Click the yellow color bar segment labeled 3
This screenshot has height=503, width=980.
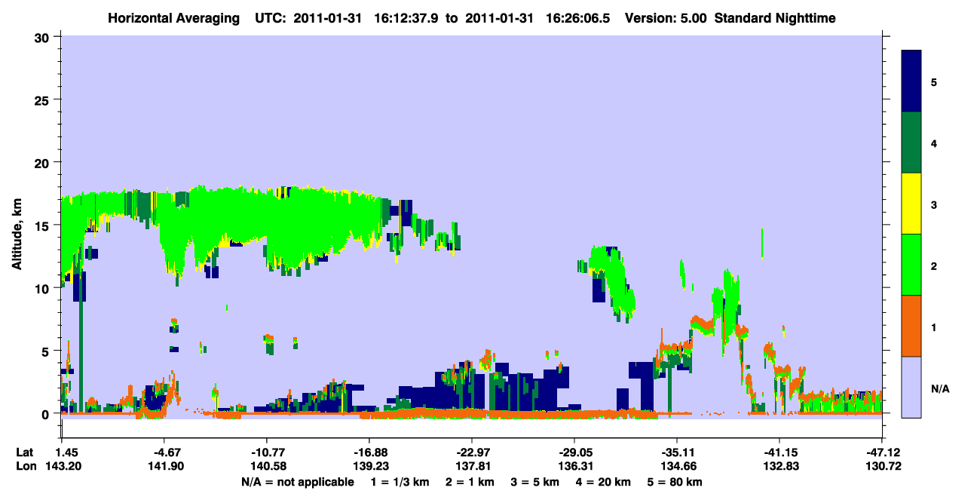coord(911,203)
